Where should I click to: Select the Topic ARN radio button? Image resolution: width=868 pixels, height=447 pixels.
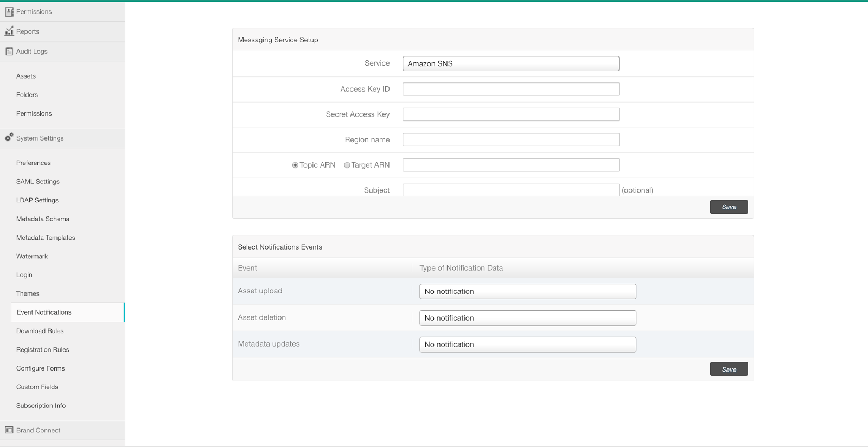click(x=295, y=165)
